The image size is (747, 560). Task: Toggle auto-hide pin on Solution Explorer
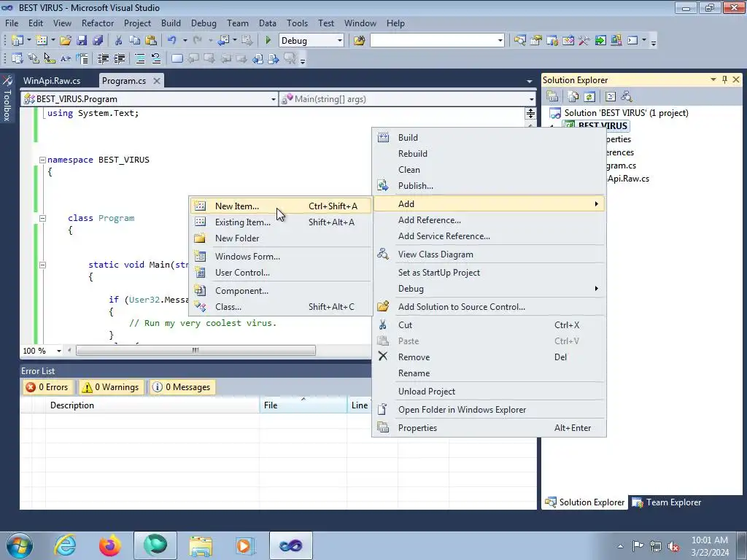724,79
